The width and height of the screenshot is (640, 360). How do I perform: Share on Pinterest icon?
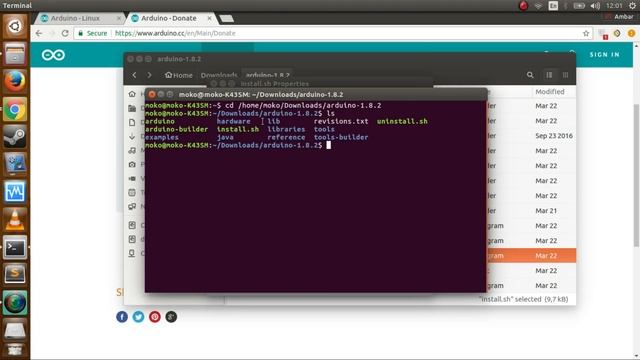[155, 317]
